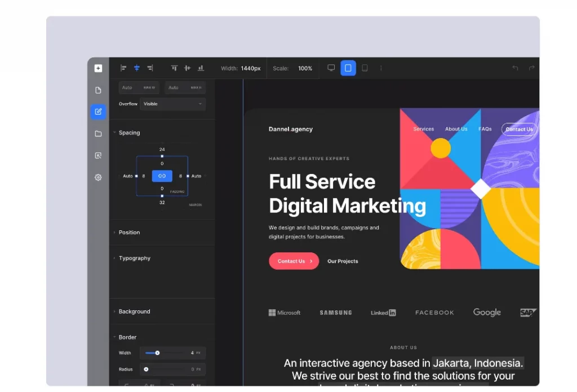
Task: Open the Overflow Visible dropdown
Action: coord(172,104)
